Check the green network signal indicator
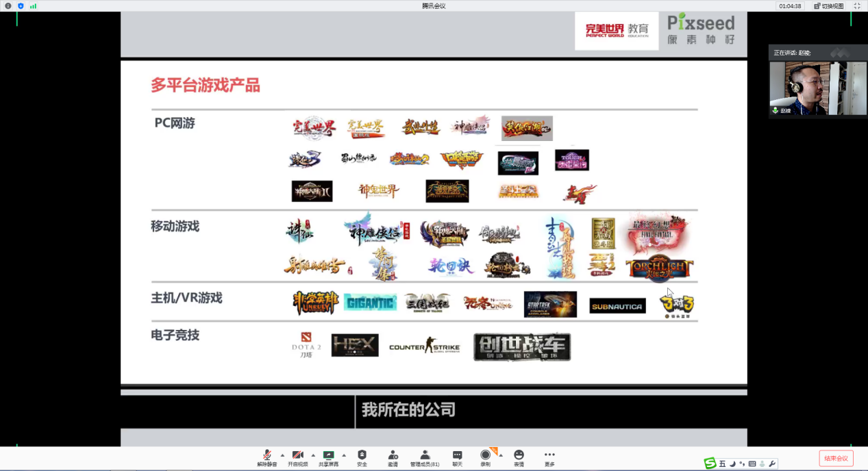The width and height of the screenshot is (868, 471). 33,5
